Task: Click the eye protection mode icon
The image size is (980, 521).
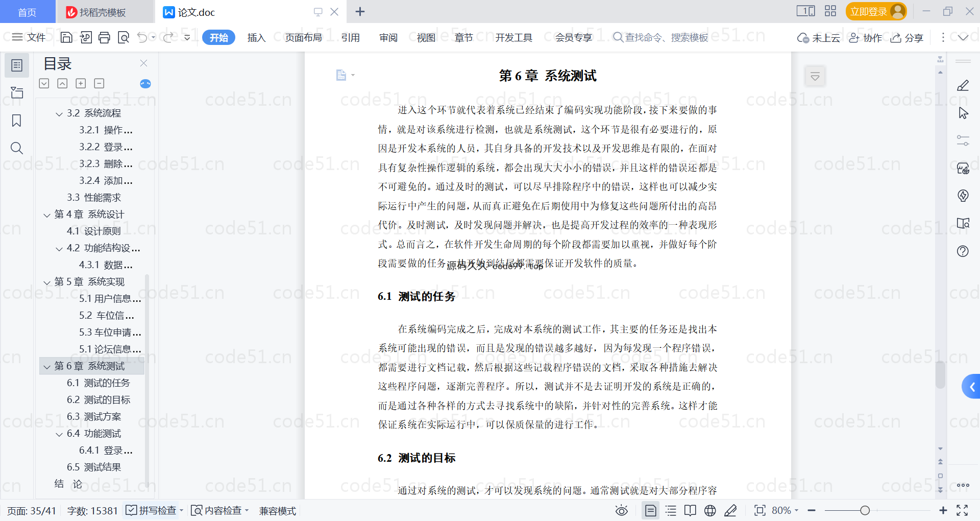Action: [622, 510]
